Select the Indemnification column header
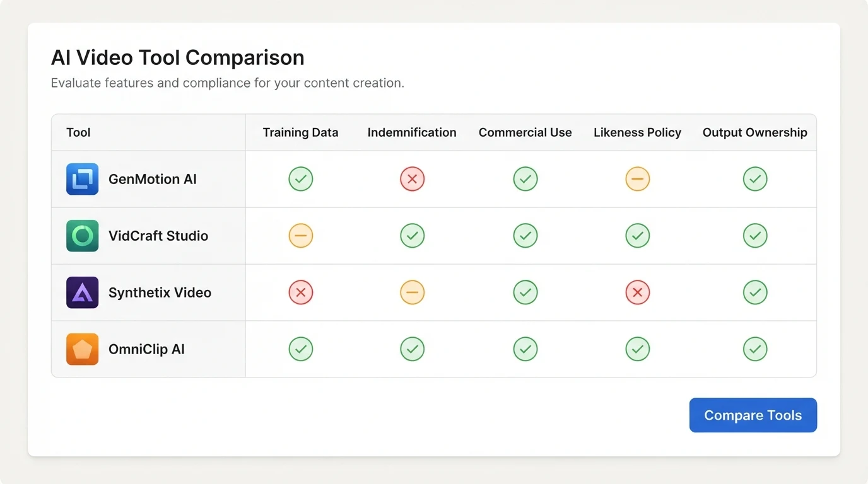This screenshot has height=484, width=868. tap(412, 132)
